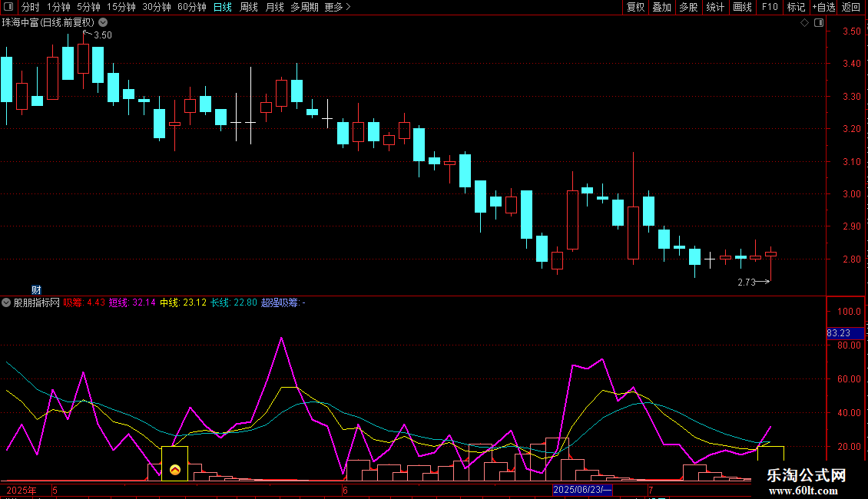The image size is (868, 499).
Task: Click the diamond marker icon above the chart
Action: pos(804,23)
